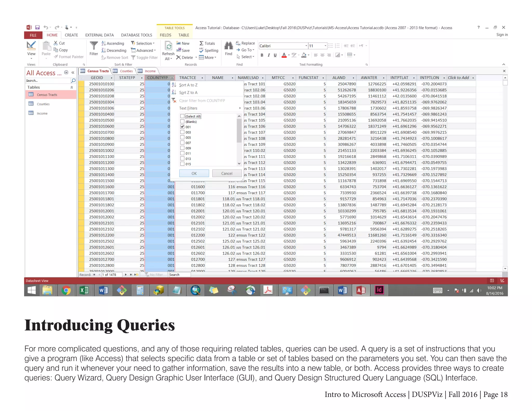
Task: Click OK in the filter popup
Action: tap(194, 173)
